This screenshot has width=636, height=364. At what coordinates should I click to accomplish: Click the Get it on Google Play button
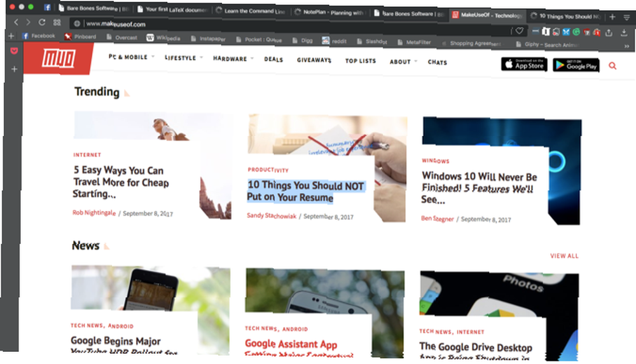[576, 65]
